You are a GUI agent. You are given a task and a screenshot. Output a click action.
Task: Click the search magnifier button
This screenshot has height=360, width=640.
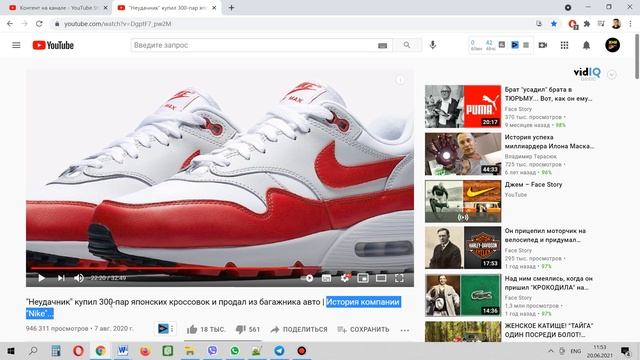click(x=407, y=45)
